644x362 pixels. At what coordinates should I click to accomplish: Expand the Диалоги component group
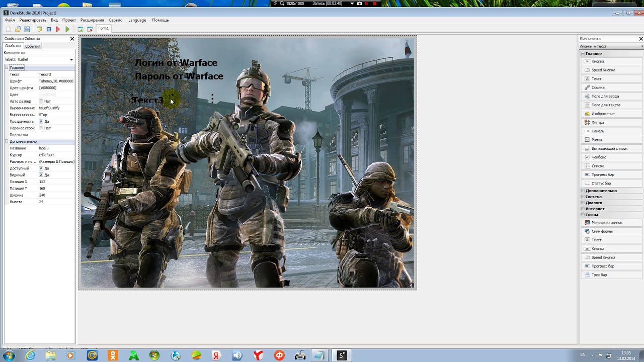(x=583, y=203)
